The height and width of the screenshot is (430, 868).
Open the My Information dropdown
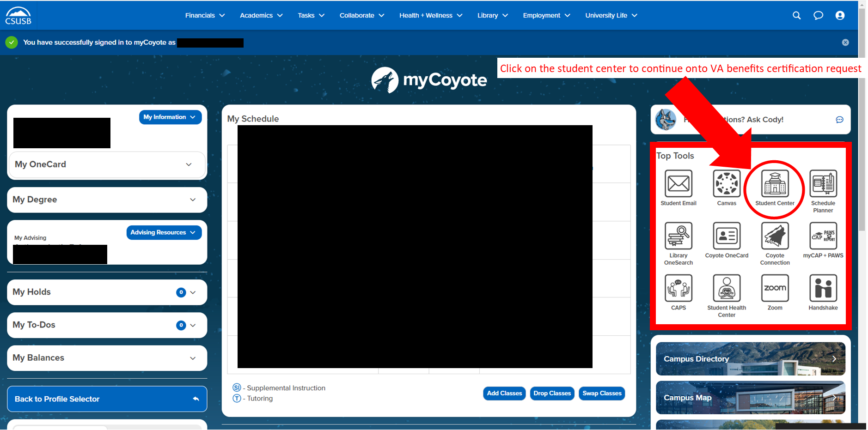point(170,117)
